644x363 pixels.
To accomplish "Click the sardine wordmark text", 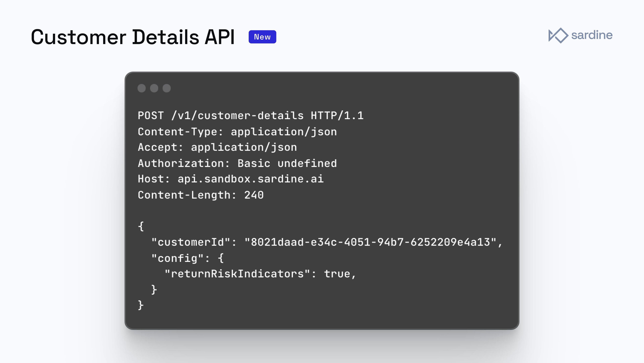I will tap(592, 35).
